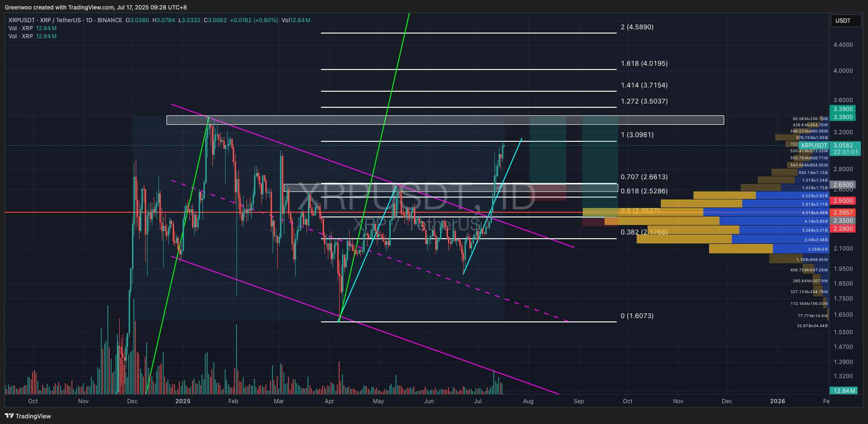Click the 2025 label on the time axis

click(x=183, y=401)
